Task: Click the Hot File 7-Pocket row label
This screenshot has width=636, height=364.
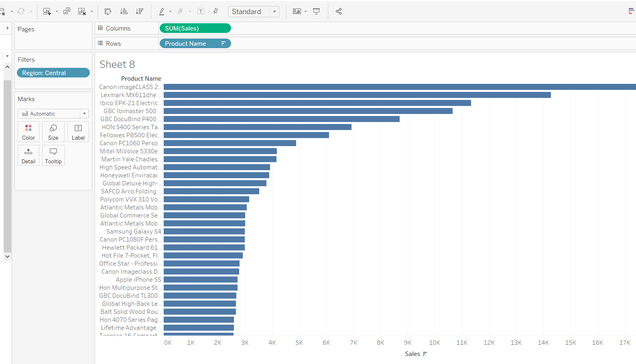Action: click(x=131, y=255)
